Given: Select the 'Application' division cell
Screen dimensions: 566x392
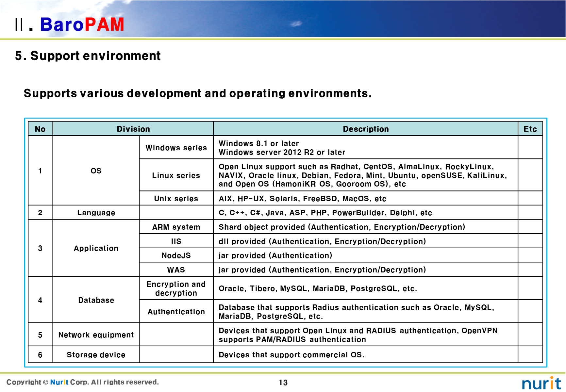Looking at the screenshot, I should pos(96,248).
